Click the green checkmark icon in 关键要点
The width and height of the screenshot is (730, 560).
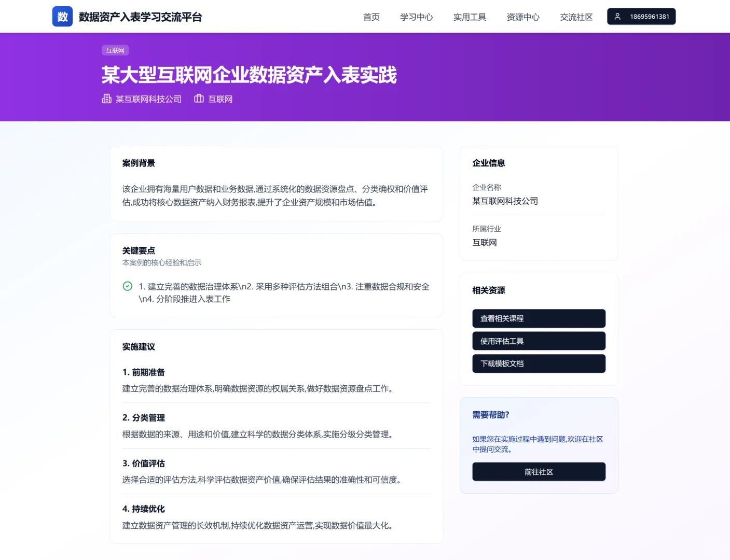(127, 286)
